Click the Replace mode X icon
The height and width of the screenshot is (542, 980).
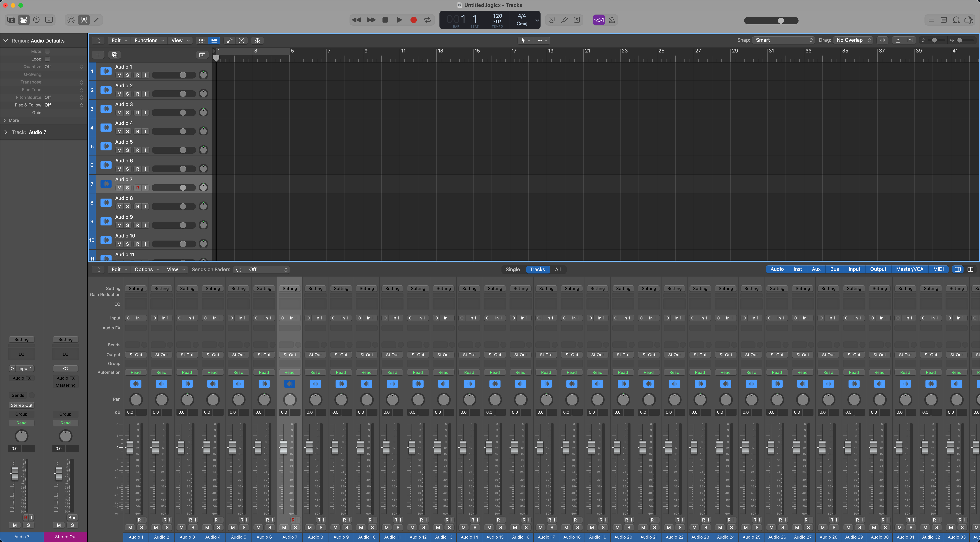coord(552,20)
